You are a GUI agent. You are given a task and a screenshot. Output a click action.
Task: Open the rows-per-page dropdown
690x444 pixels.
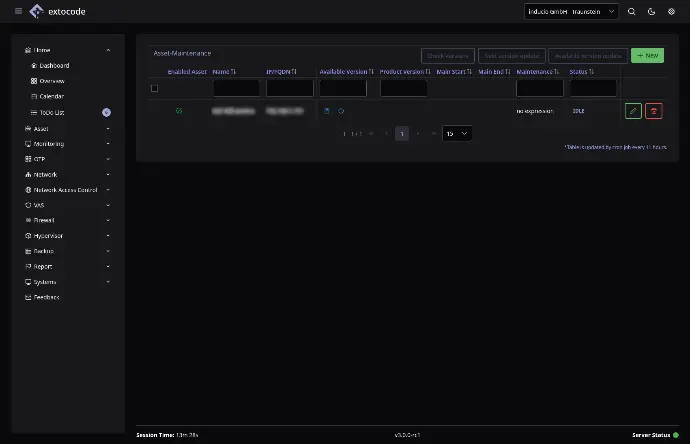coord(457,133)
